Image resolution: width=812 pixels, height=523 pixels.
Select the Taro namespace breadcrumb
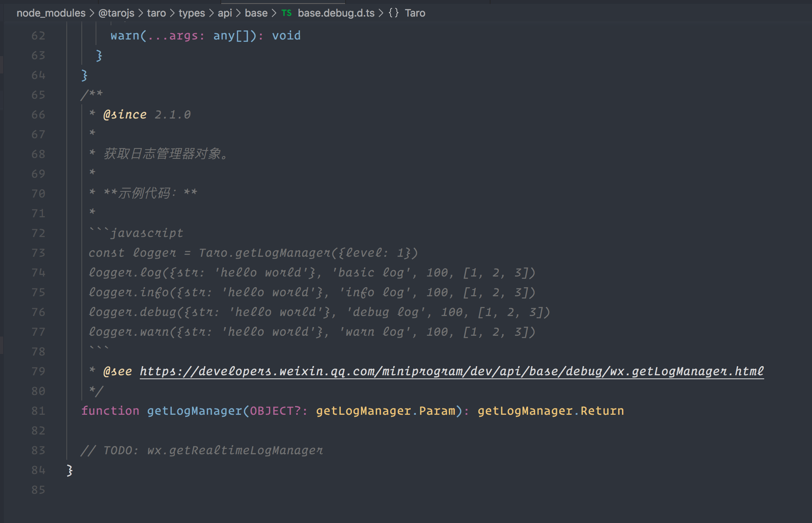(415, 13)
